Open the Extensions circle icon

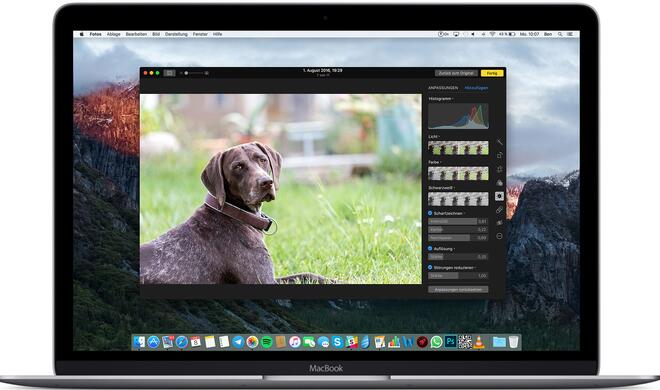point(500,236)
